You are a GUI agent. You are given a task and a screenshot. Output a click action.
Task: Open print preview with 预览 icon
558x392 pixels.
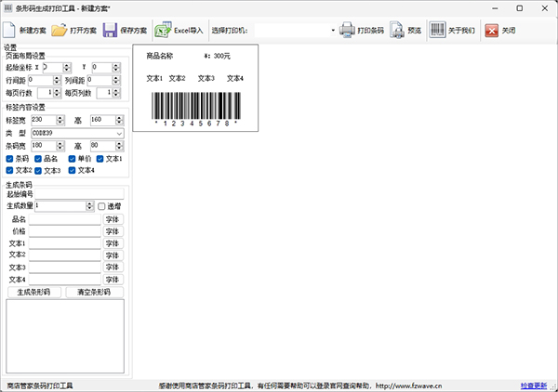[397, 30]
